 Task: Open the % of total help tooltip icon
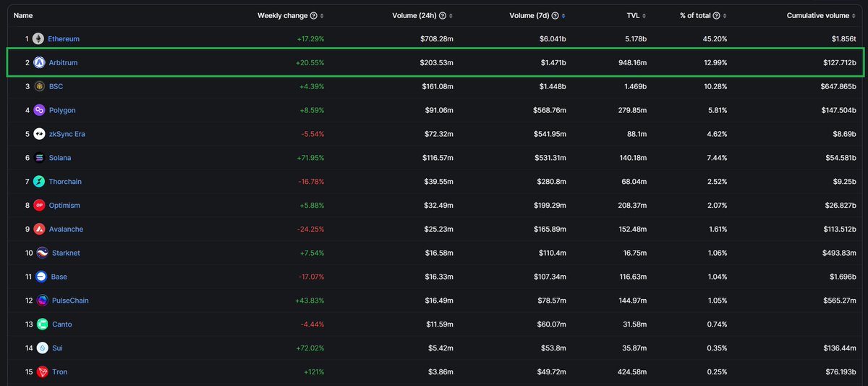pyautogui.click(x=716, y=15)
